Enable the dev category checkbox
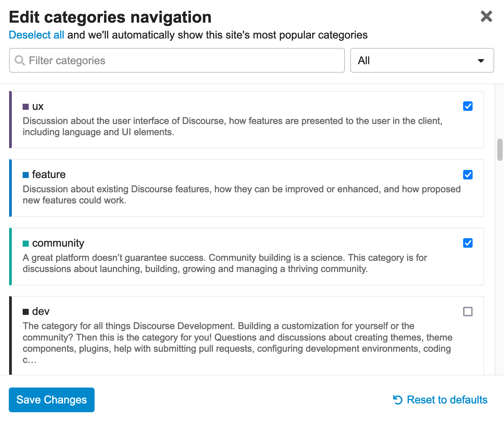The image size is (504, 421). 468,312
